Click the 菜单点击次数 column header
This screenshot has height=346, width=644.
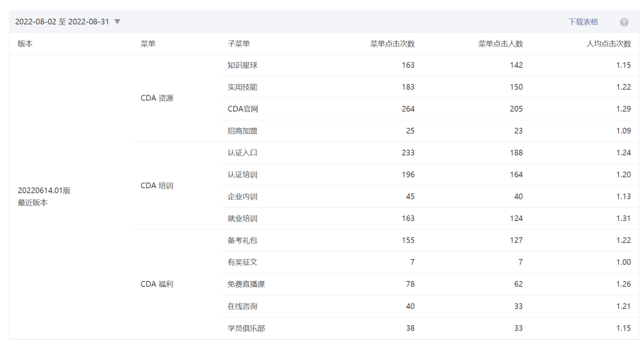pyautogui.click(x=392, y=43)
